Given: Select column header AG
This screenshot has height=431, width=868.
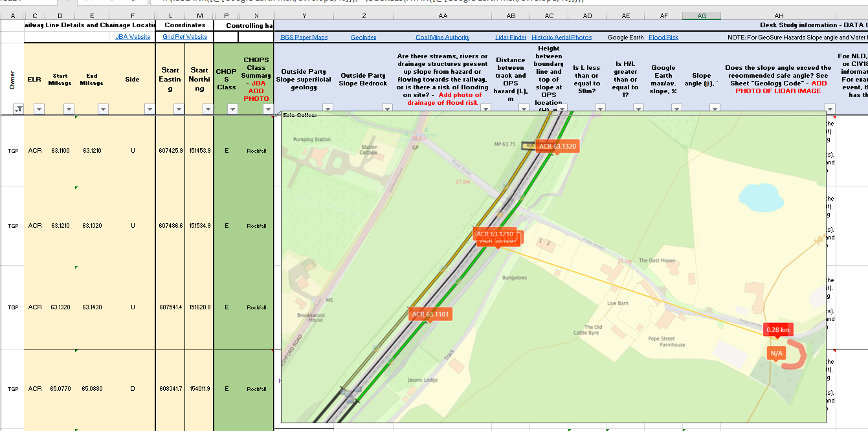Looking at the screenshot, I should click(702, 16).
